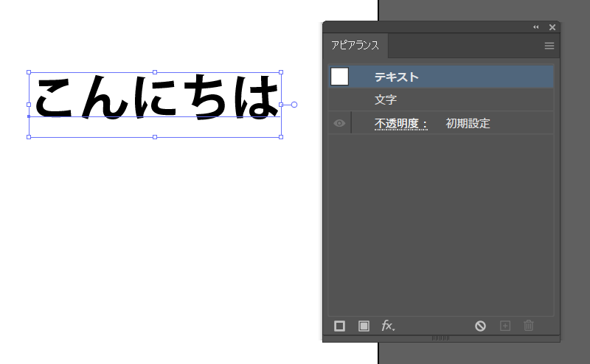
Task: Click the bottom-right bounding box handle
Action: point(281,137)
